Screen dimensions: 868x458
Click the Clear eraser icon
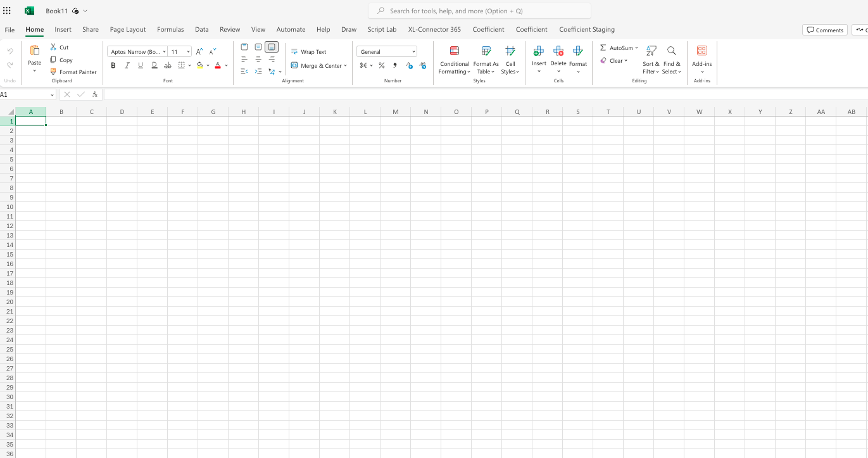coord(603,61)
